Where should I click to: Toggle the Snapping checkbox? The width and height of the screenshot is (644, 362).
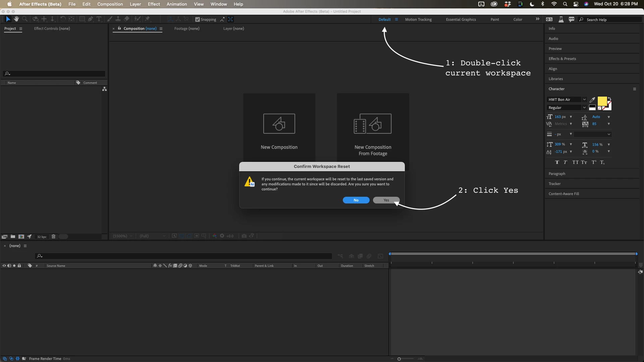198,19
